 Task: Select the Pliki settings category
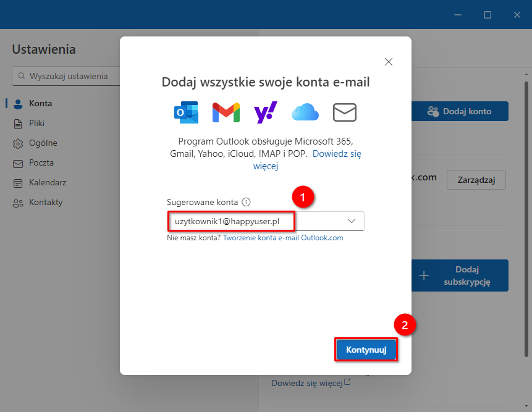coord(36,123)
